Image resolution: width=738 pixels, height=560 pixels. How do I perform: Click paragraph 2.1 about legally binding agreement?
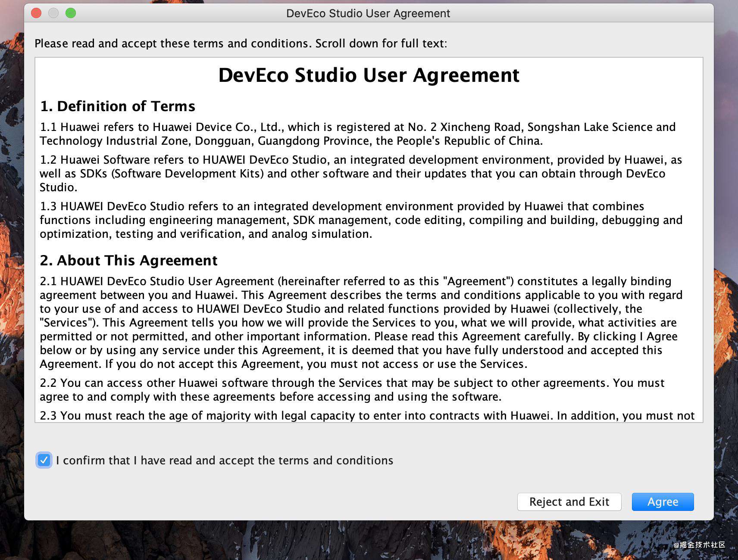361,323
